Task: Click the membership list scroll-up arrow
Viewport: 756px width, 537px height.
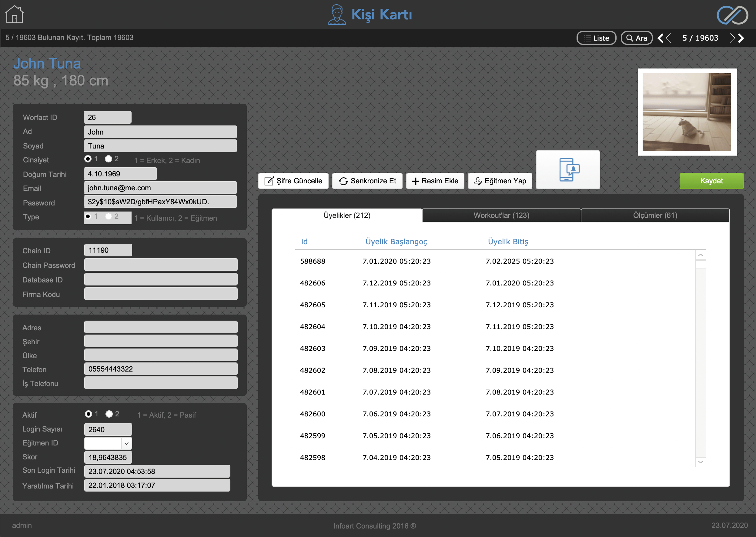Action: point(701,255)
